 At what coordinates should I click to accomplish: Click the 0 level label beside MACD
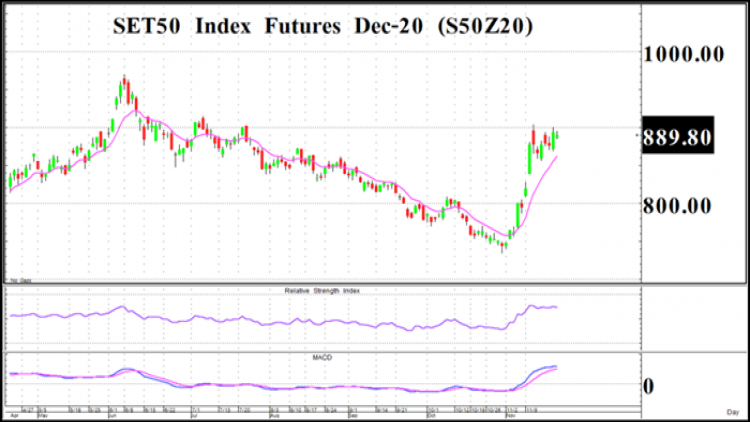[649, 386]
